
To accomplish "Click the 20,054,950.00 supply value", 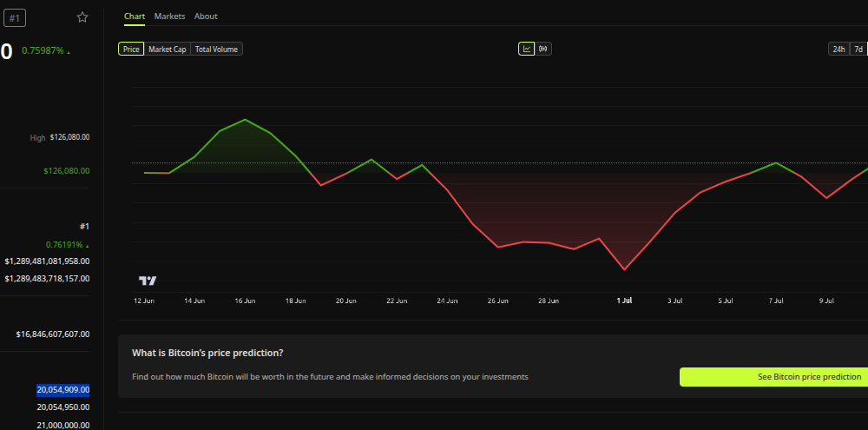I will point(63,407).
